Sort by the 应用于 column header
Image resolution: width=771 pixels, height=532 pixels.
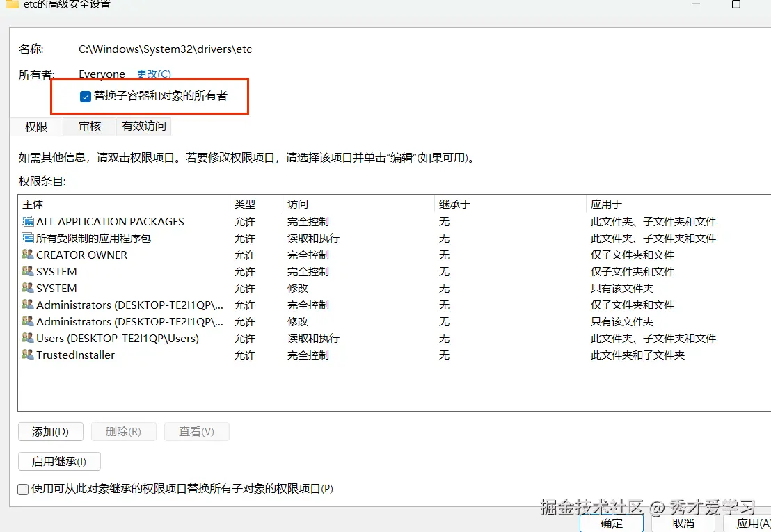click(678, 204)
